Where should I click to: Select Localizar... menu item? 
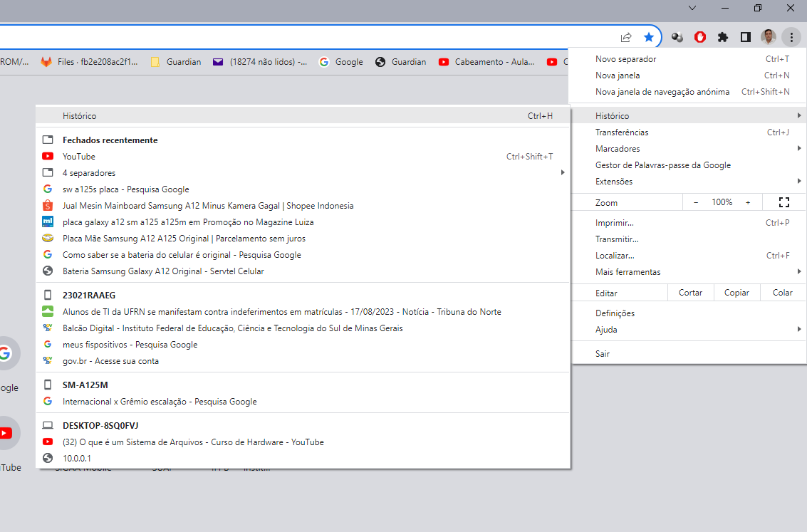(x=688, y=256)
